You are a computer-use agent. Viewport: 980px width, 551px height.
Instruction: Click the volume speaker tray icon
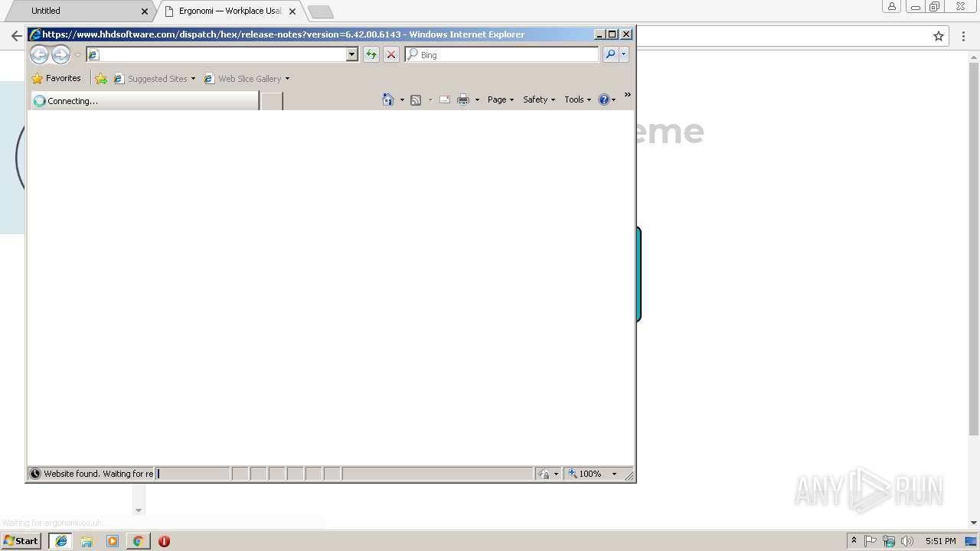[907, 541]
